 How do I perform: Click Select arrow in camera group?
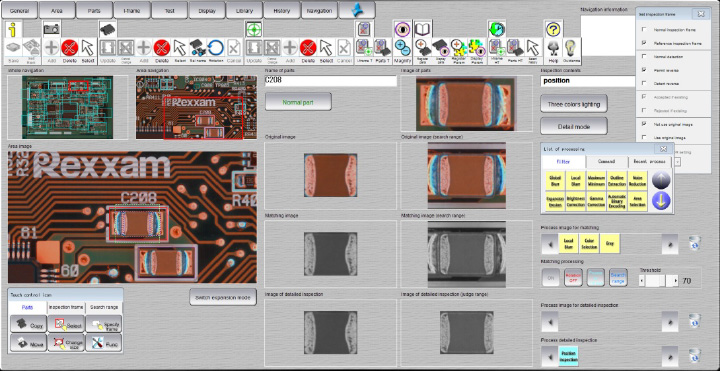[x=88, y=51]
